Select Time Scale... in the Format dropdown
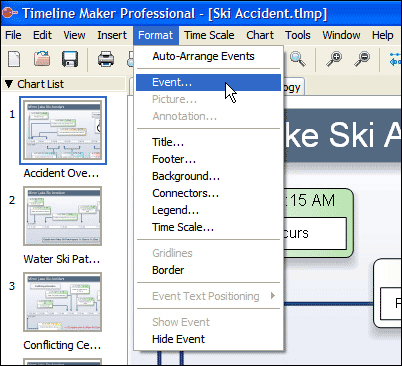The height and width of the screenshot is (366, 402). point(208,227)
